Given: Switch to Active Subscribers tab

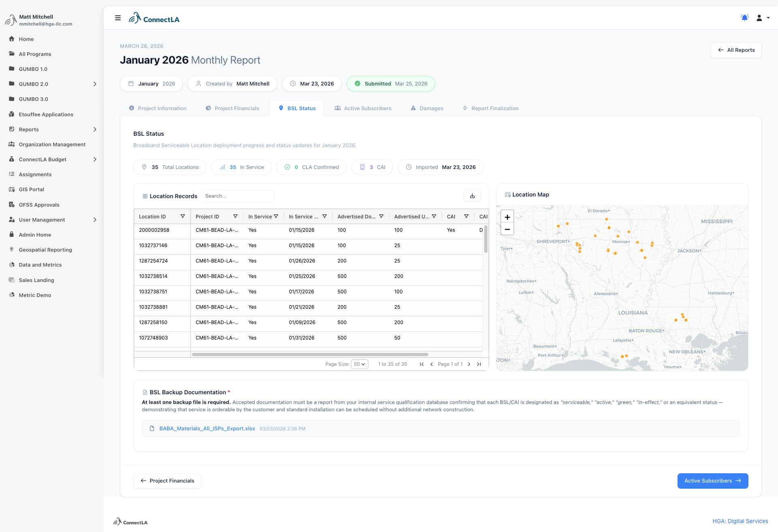Looking at the screenshot, I should [363, 108].
